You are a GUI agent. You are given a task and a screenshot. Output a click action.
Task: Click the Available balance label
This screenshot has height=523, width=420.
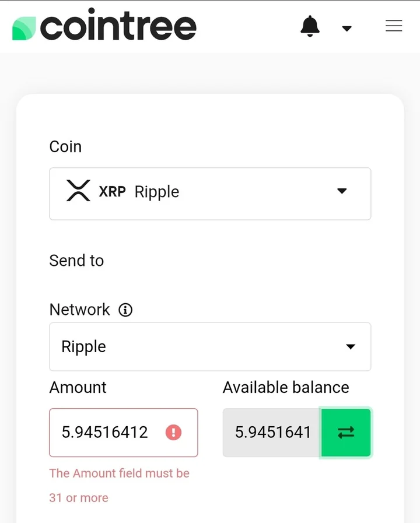click(x=286, y=388)
